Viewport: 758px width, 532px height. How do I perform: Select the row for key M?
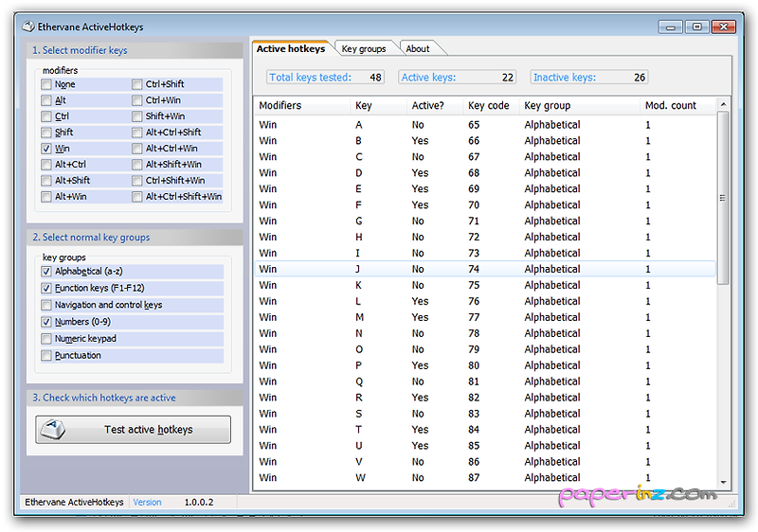coord(485,317)
